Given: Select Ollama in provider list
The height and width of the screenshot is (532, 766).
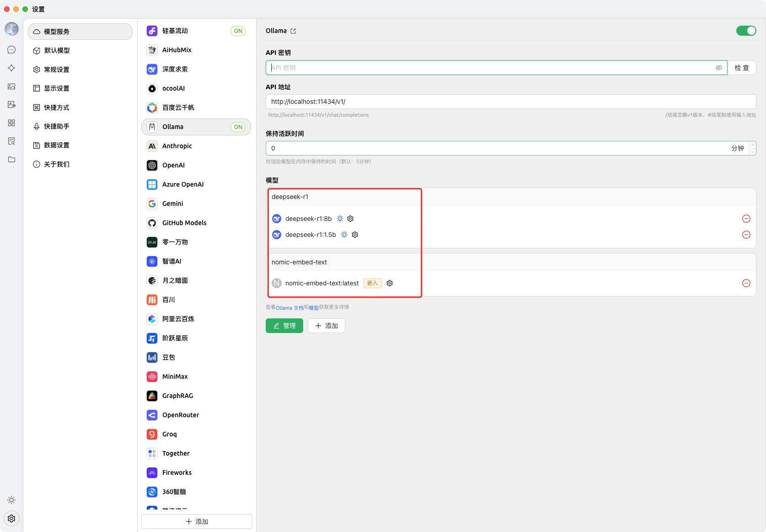Looking at the screenshot, I should (x=196, y=127).
